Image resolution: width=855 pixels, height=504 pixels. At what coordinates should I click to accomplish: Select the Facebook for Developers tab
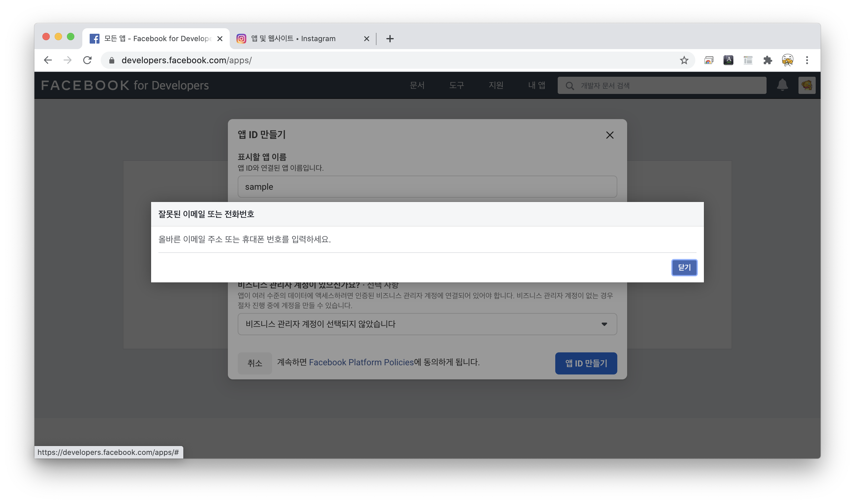153,39
